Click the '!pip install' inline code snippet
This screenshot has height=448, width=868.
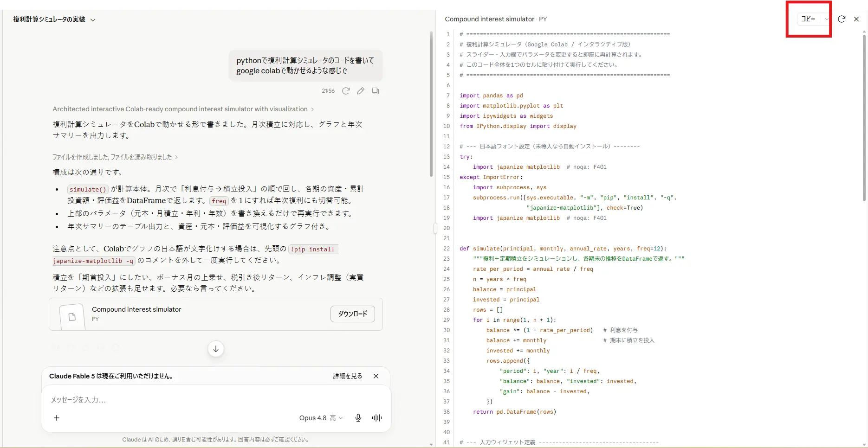click(x=312, y=249)
